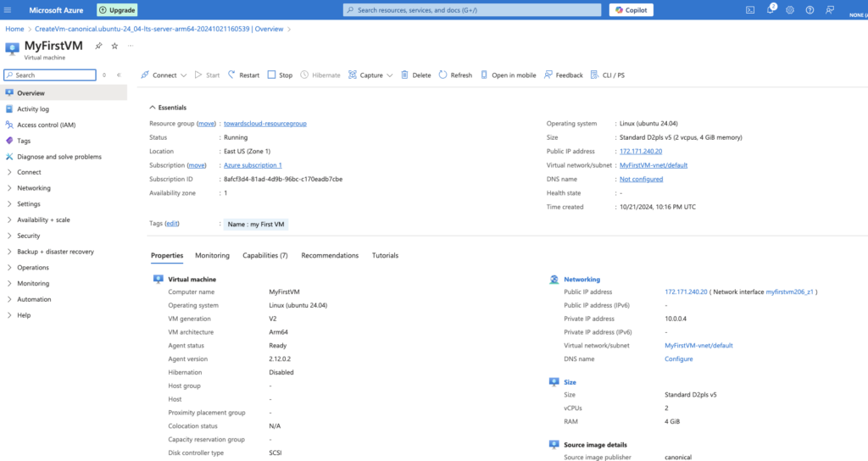Viewport: 868px width, 461px height.
Task: Click DNS name Not configured link
Action: (641, 180)
